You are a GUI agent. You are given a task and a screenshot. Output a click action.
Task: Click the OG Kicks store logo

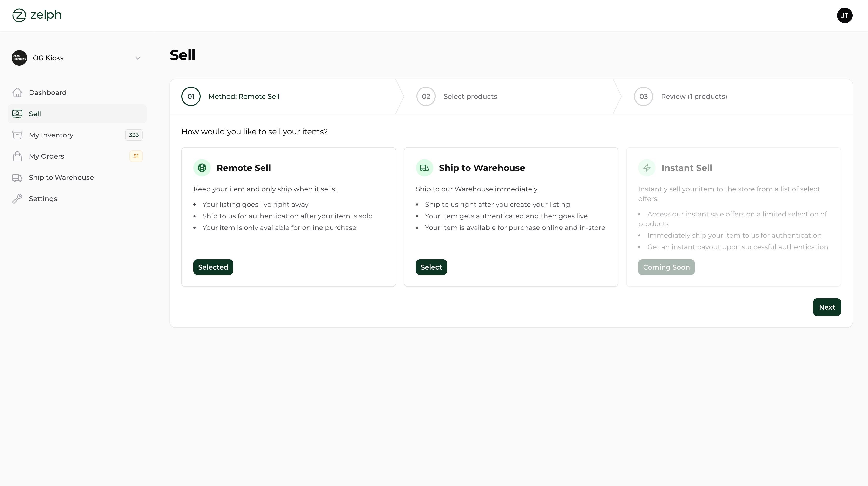pos(19,58)
